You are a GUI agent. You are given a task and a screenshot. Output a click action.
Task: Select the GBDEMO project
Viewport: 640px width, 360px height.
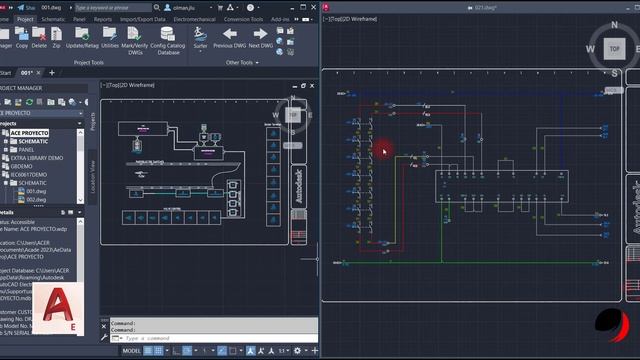(x=21, y=166)
